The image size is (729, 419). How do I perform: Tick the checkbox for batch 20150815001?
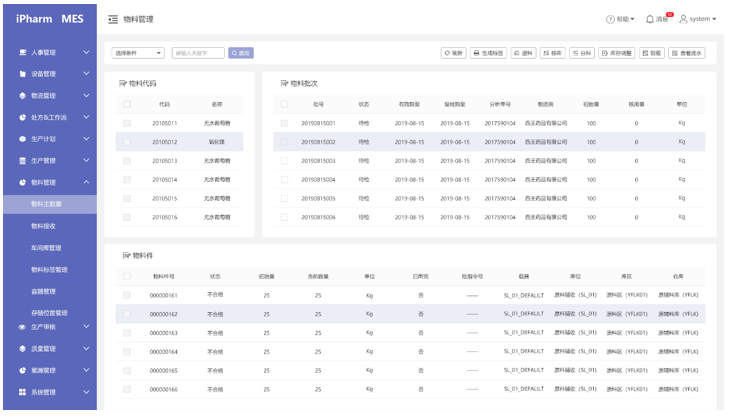point(285,123)
